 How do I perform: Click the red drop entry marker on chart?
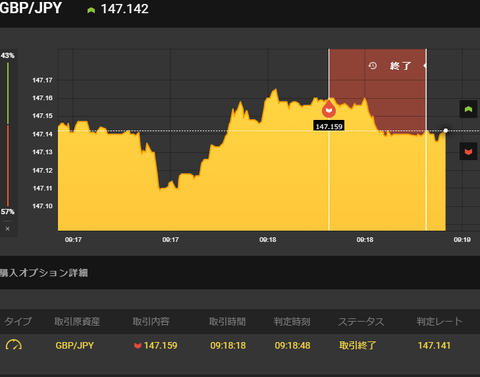coord(329,109)
